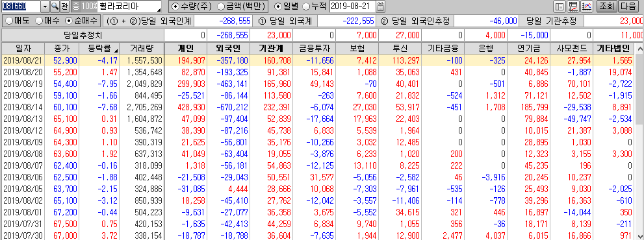Image resolution: width=644 pixels, height=240 pixels.
Task: Click the 개인 column header
Action: (x=186, y=49)
